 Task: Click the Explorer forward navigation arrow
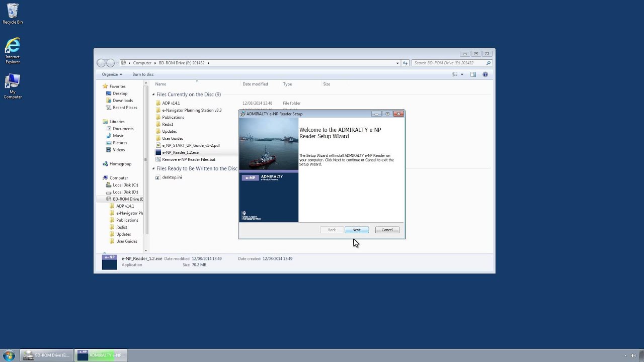click(110, 63)
